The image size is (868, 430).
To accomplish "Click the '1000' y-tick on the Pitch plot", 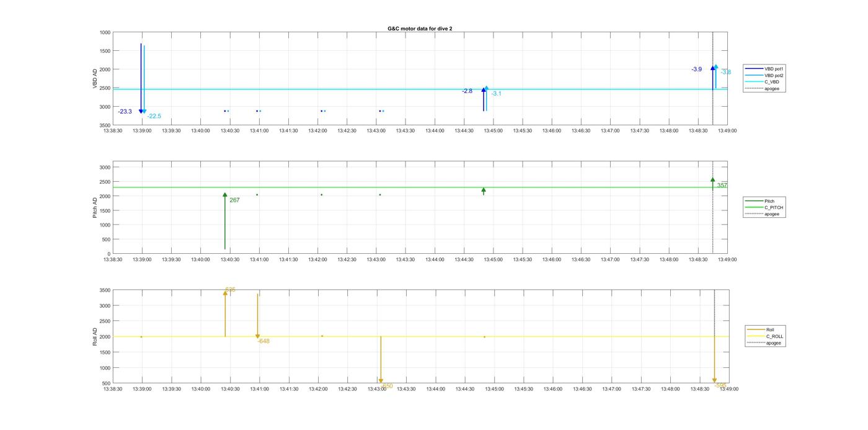I will click(x=104, y=225).
